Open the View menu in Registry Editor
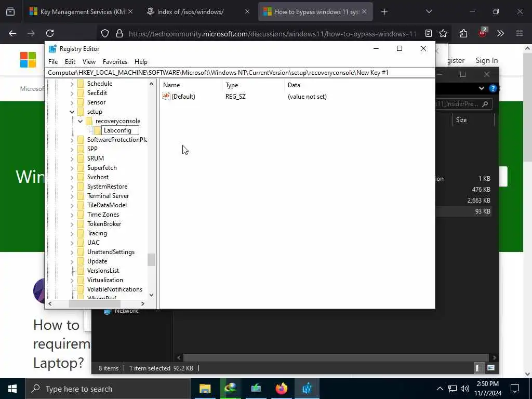Viewport: 532px width, 399px height. pyautogui.click(x=89, y=62)
